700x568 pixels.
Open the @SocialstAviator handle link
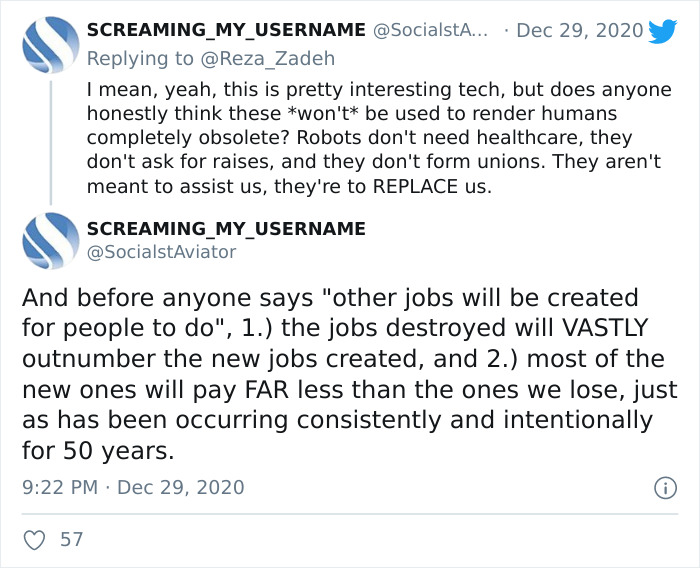click(x=162, y=252)
